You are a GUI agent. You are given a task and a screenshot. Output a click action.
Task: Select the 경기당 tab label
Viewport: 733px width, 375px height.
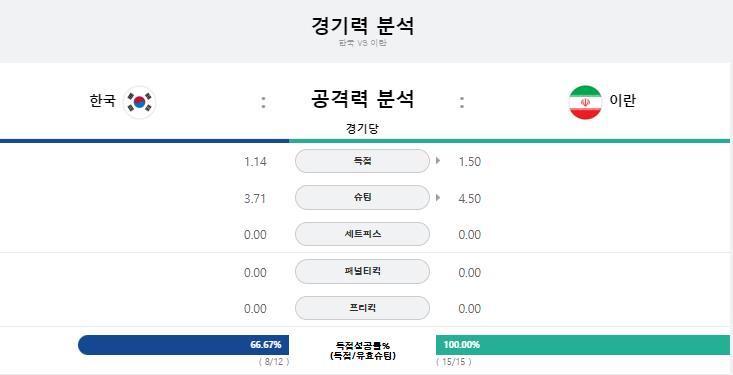(x=362, y=129)
